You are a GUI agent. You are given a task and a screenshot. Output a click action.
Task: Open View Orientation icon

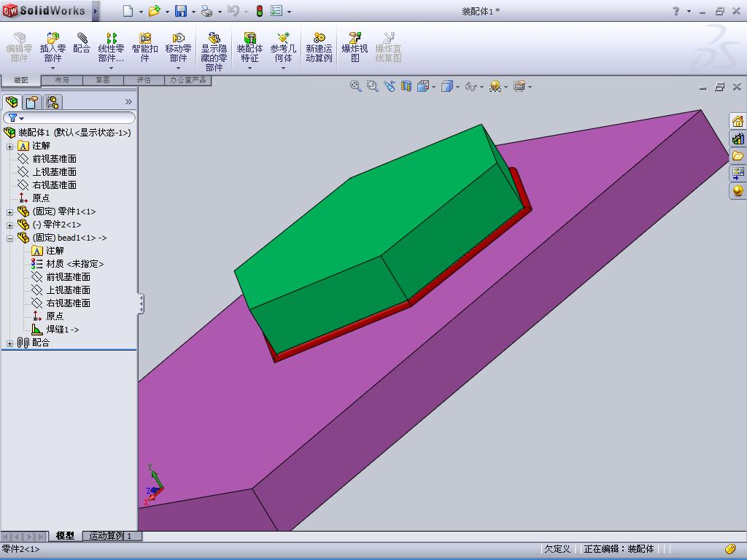coord(423,86)
